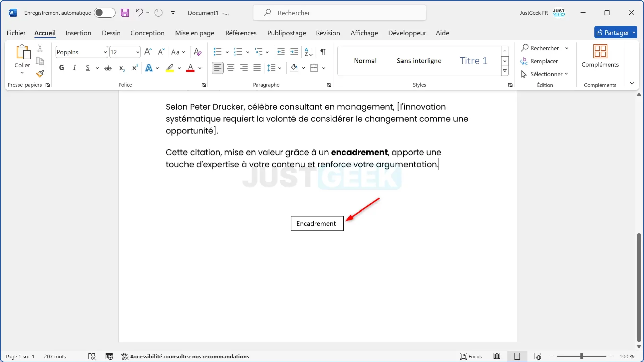Click Remplacer in the Édition group
This screenshot has width=644, height=362.
539,61
